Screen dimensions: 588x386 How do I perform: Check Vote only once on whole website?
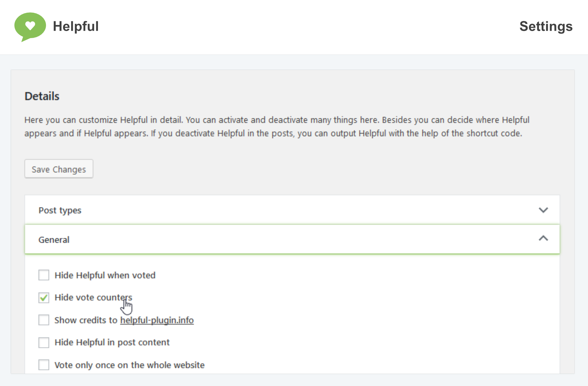click(44, 365)
